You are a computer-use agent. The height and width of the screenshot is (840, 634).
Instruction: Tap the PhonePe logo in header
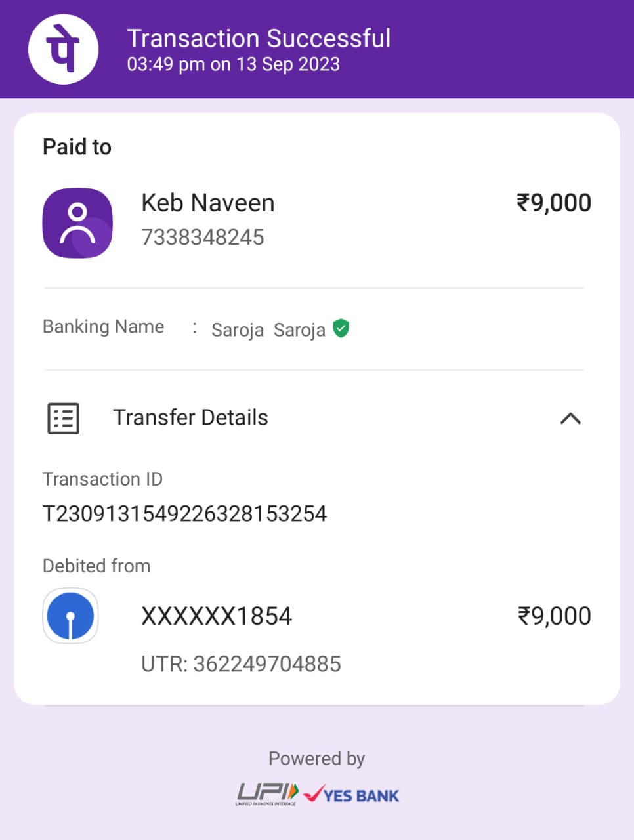point(63,49)
